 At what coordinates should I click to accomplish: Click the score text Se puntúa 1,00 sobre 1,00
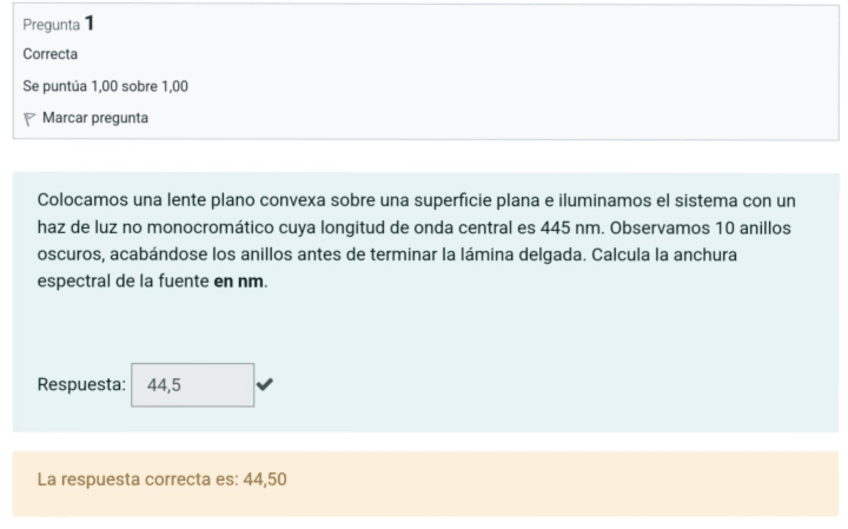click(x=105, y=86)
